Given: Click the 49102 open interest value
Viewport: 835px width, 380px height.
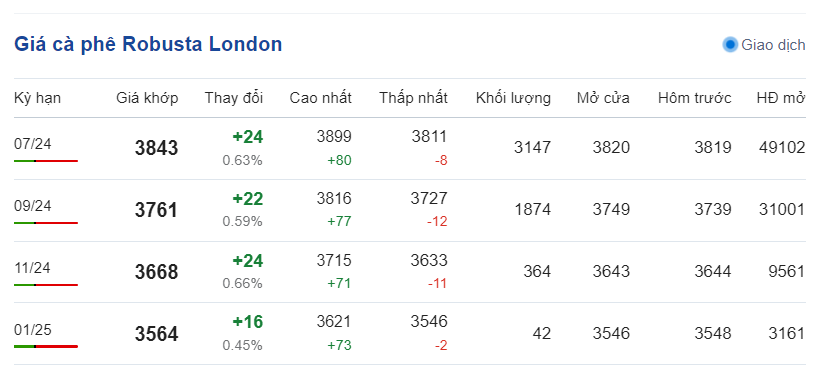Looking at the screenshot, I should (782, 147).
